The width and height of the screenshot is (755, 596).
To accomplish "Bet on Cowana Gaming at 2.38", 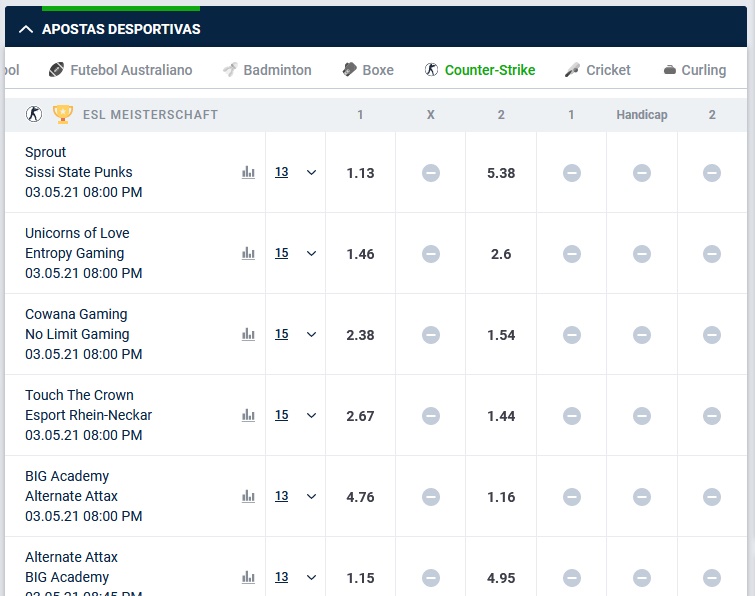I will 360,334.
